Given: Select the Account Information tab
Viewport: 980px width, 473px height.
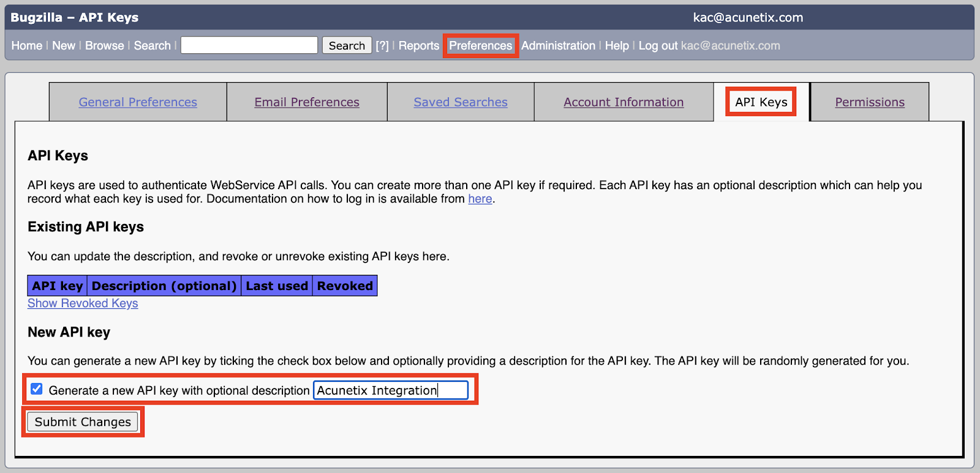Looking at the screenshot, I should (x=624, y=102).
